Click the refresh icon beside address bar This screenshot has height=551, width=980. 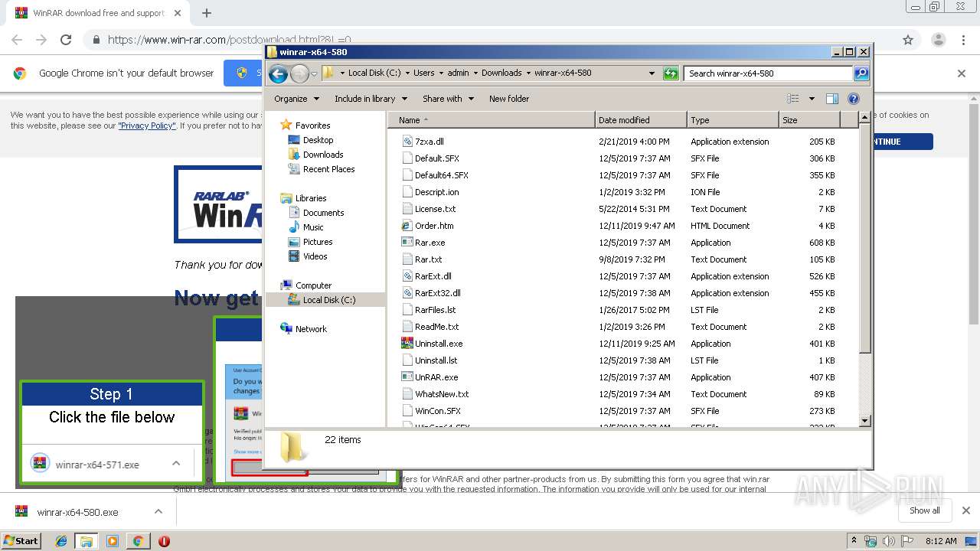click(671, 73)
